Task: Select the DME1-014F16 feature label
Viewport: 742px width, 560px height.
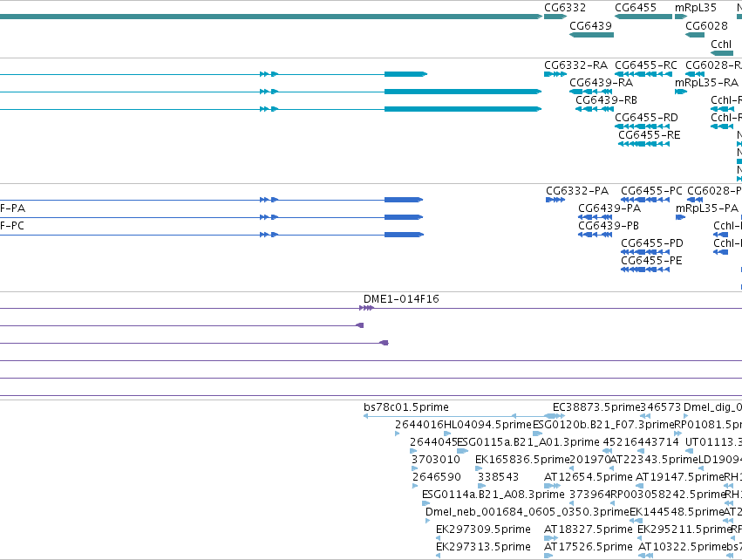Action: click(x=401, y=299)
